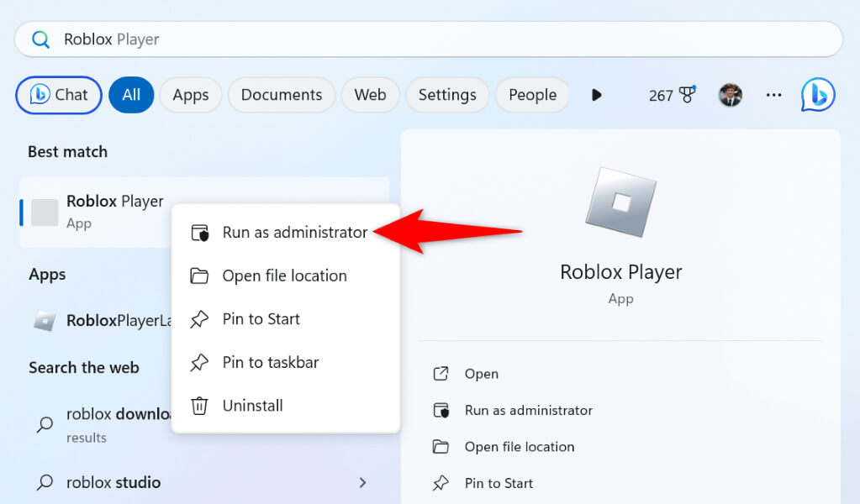This screenshot has width=860, height=504.
Task: Show more filters with the play arrow
Action: click(x=597, y=95)
